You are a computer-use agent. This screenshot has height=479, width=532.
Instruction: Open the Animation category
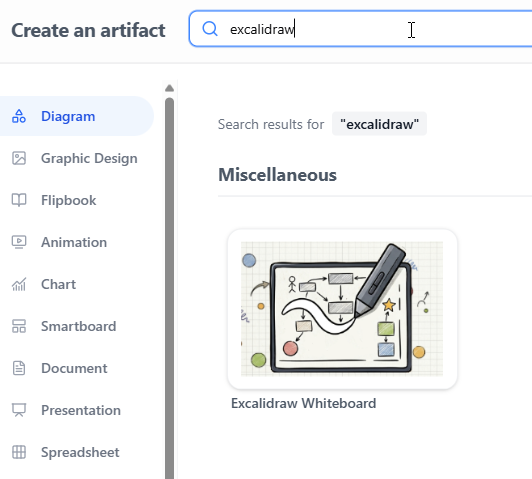(x=77, y=242)
